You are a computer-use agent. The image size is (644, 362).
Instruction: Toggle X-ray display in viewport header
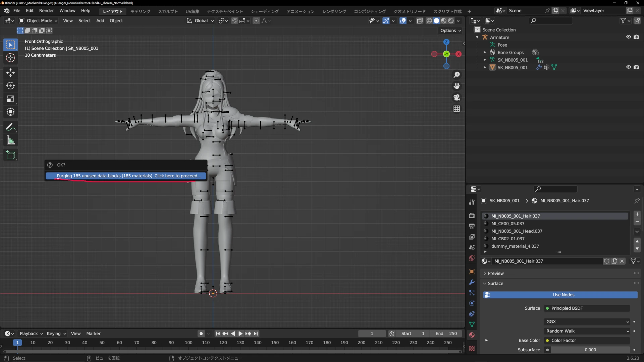coord(420,21)
